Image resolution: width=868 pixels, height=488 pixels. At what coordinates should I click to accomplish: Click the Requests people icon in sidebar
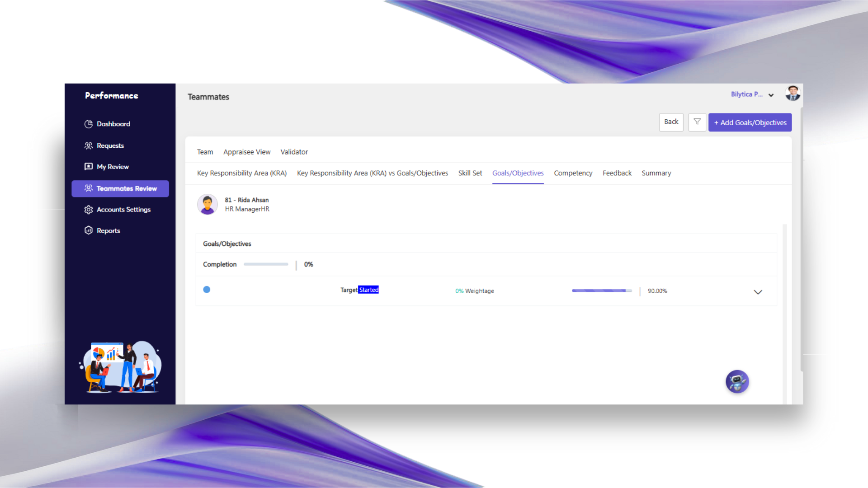[89, 145]
